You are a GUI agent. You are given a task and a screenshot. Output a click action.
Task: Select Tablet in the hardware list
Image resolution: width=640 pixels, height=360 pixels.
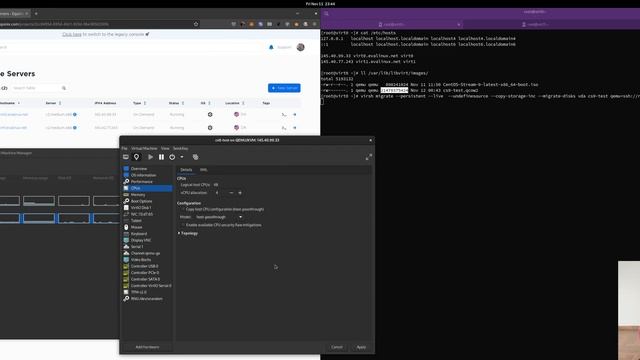point(147,221)
